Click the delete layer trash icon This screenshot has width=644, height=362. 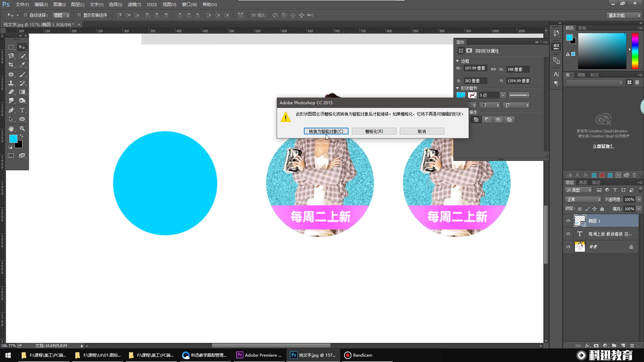(x=632, y=346)
